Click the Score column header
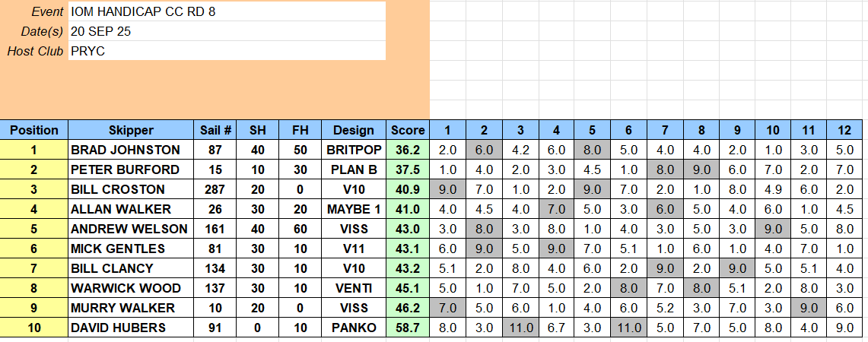 click(x=408, y=130)
